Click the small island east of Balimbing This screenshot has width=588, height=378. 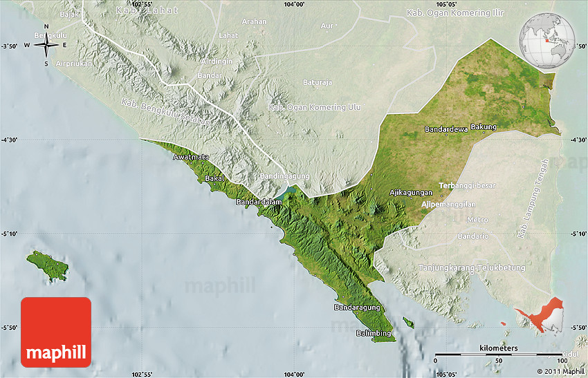(408, 323)
